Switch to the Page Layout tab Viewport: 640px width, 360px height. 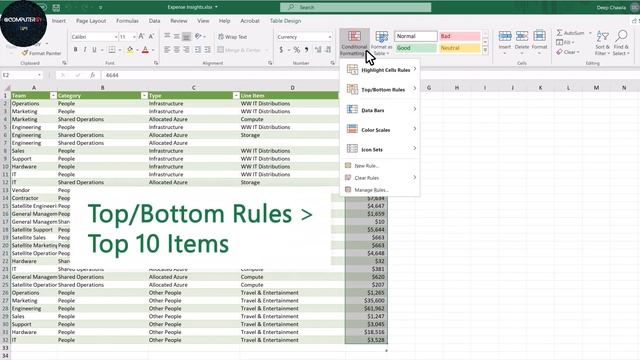(x=91, y=21)
